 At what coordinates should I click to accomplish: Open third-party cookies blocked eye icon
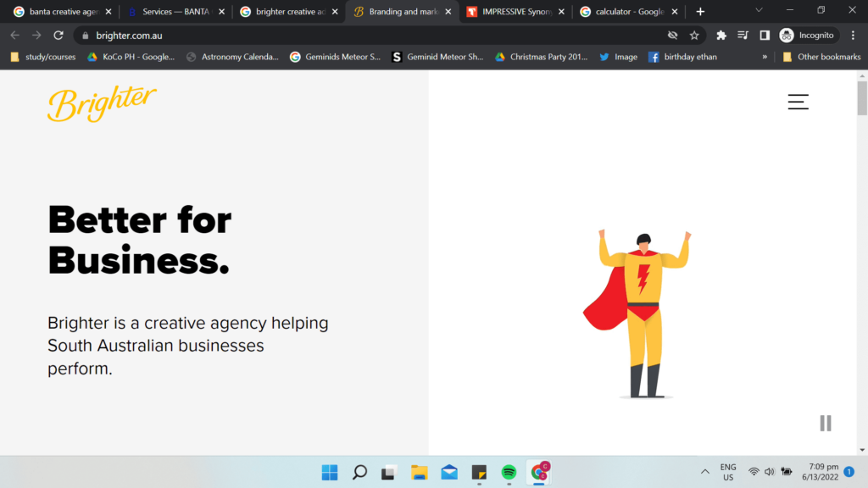point(672,36)
